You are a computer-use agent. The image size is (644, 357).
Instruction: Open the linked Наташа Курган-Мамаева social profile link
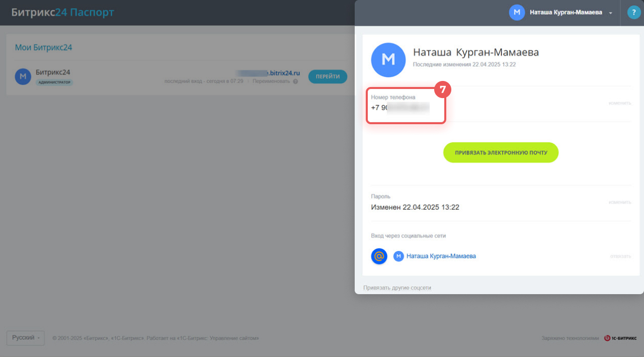click(x=441, y=256)
